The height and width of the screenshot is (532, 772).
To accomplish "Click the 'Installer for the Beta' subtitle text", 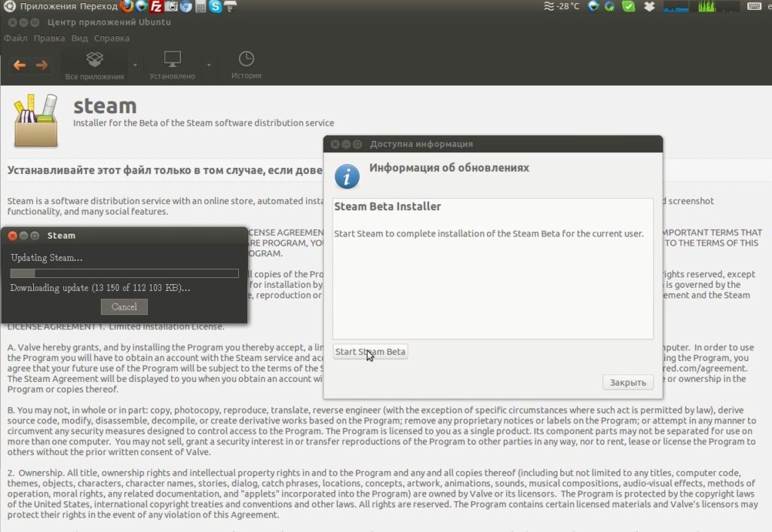I will pos(204,123).
